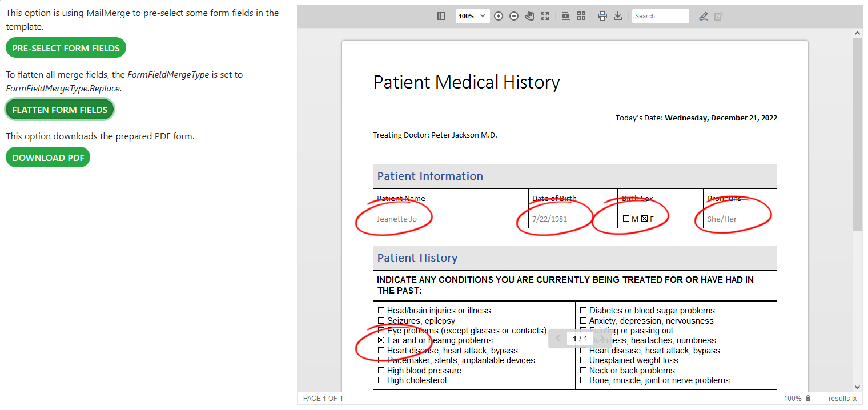Check Seizures, epilepsy box
The image size is (868, 410).
pyautogui.click(x=381, y=321)
